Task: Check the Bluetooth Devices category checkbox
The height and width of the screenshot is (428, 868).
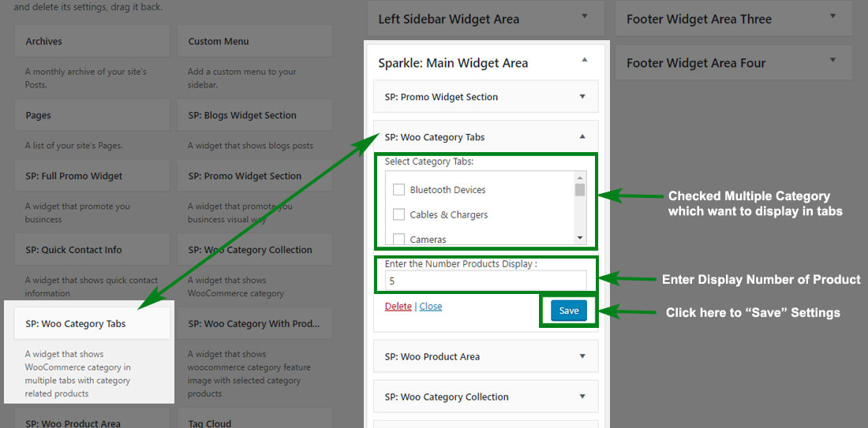Action: coord(398,190)
